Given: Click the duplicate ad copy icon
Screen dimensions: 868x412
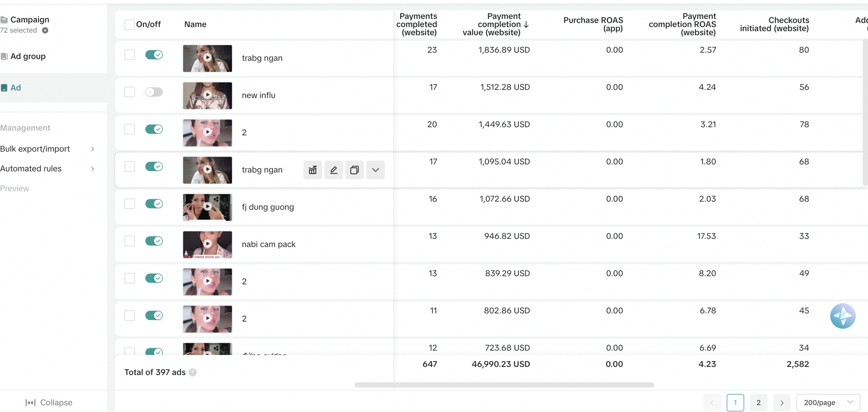Looking at the screenshot, I should [x=354, y=170].
